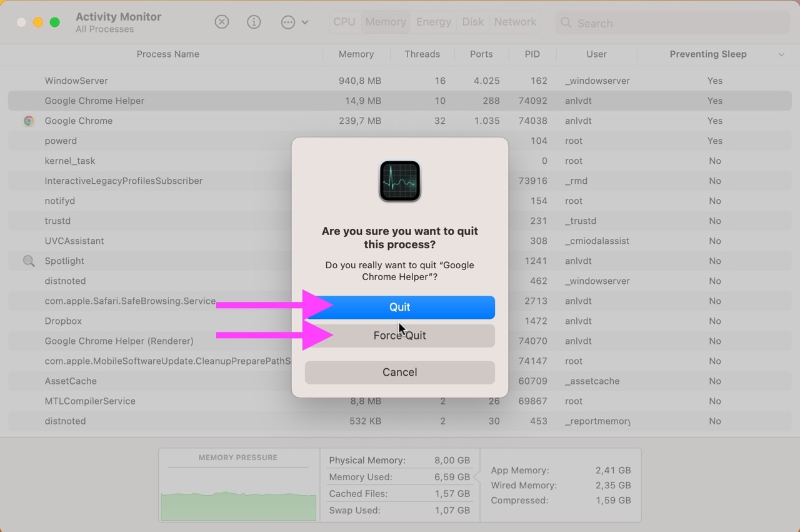Image resolution: width=800 pixels, height=532 pixels.
Task: Focus the Search input field
Action: pyautogui.click(x=672, y=23)
